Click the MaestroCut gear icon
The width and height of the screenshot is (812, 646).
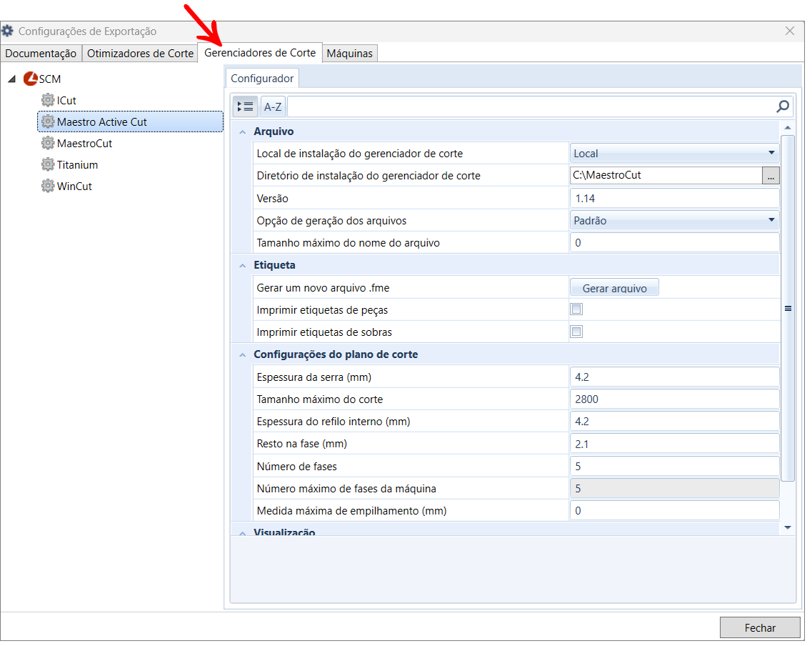48,143
